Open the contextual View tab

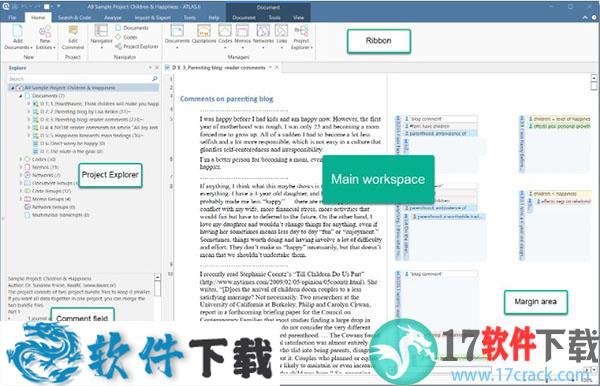298,18
